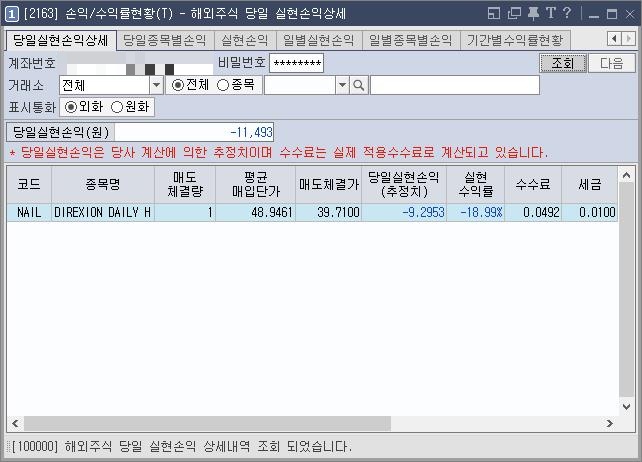Click the vertical scrollbar thumb
The width and height of the screenshot is (642, 462).
click(626, 290)
